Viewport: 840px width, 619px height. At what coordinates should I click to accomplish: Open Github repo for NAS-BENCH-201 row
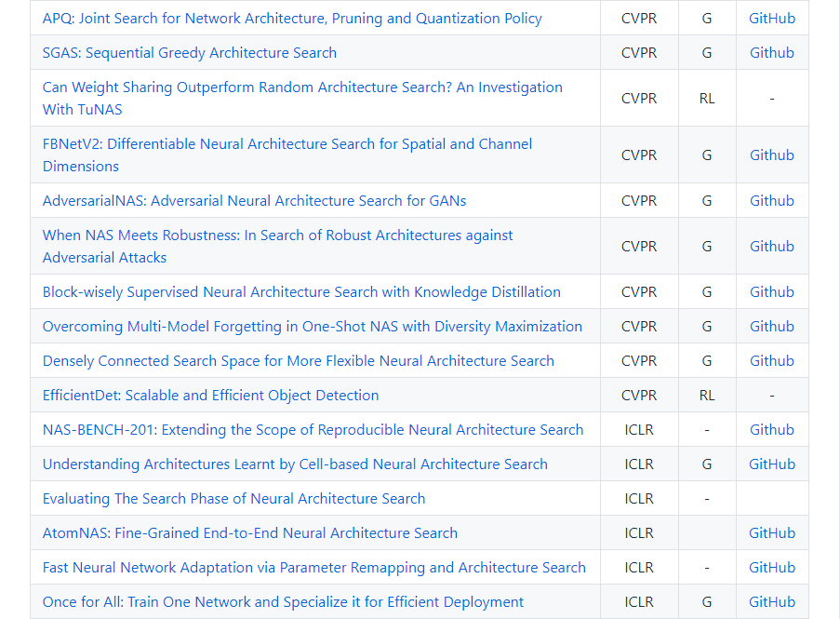[x=772, y=430]
